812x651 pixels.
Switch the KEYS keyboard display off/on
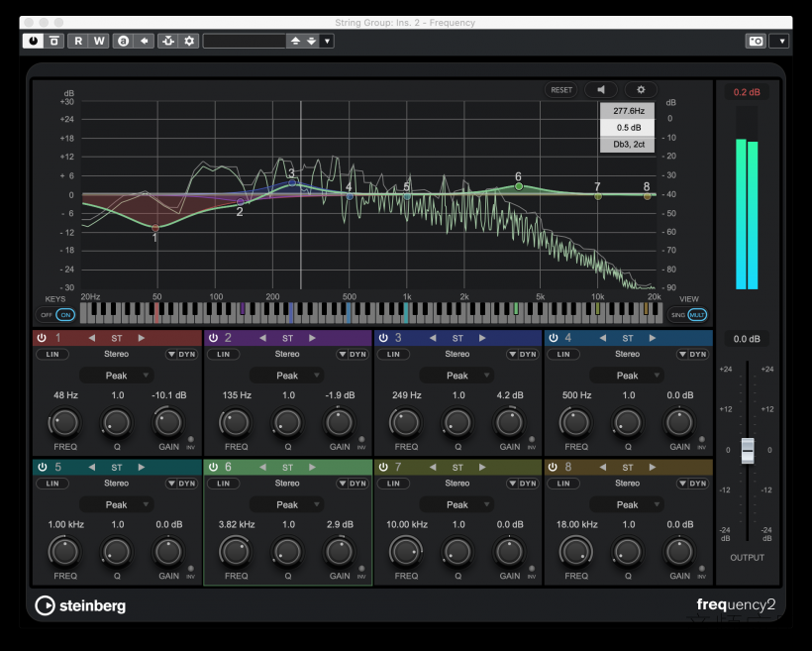click(55, 315)
